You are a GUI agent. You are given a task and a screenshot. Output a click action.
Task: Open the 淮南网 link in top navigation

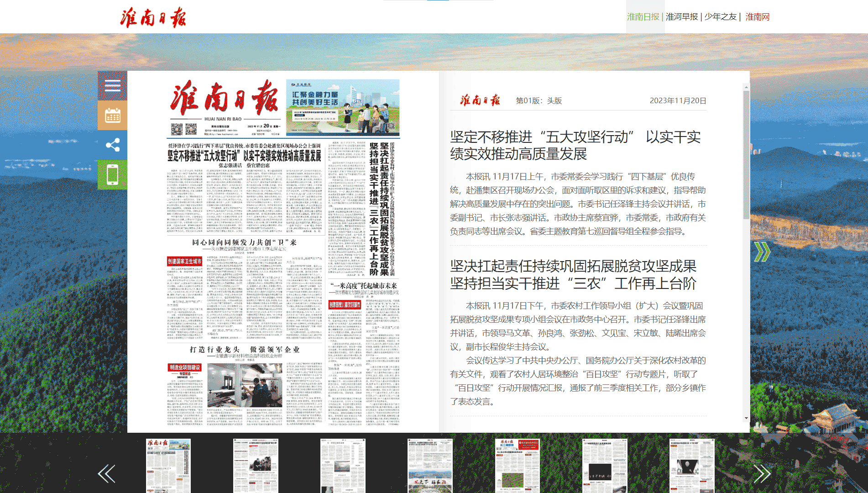tap(758, 17)
